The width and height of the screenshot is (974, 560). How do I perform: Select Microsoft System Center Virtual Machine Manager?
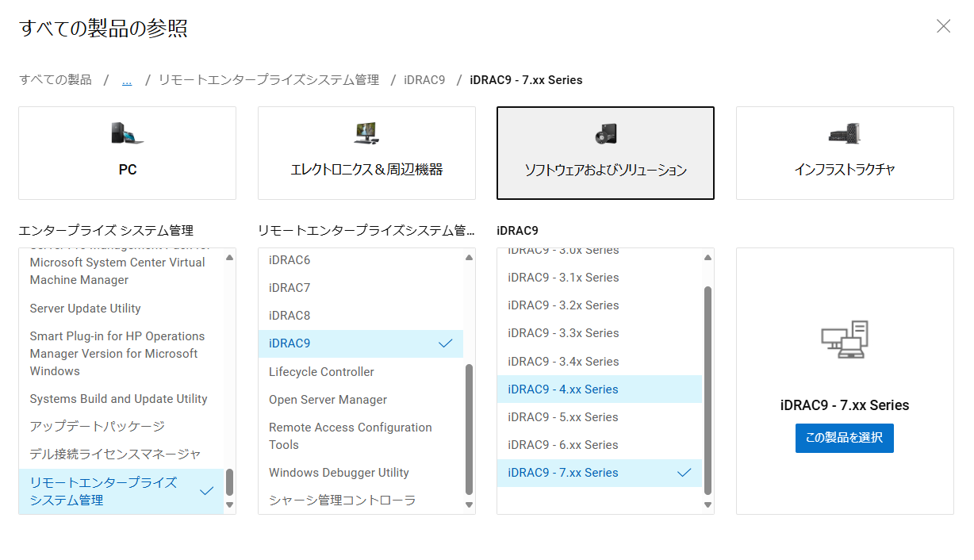(121, 263)
